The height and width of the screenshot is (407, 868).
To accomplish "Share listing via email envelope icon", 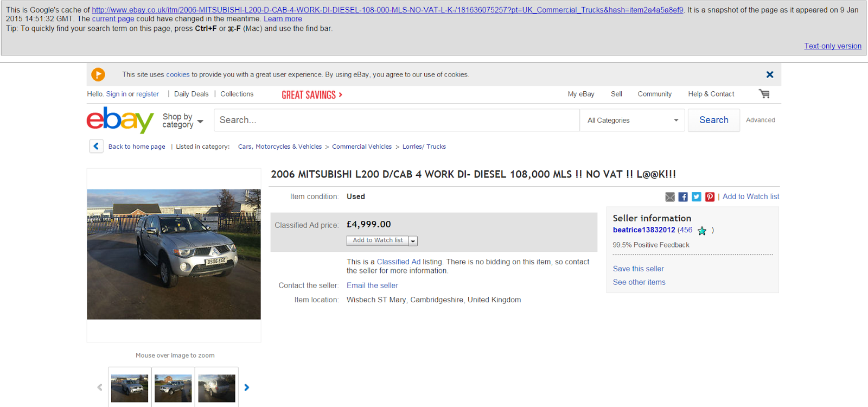I will 670,197.
